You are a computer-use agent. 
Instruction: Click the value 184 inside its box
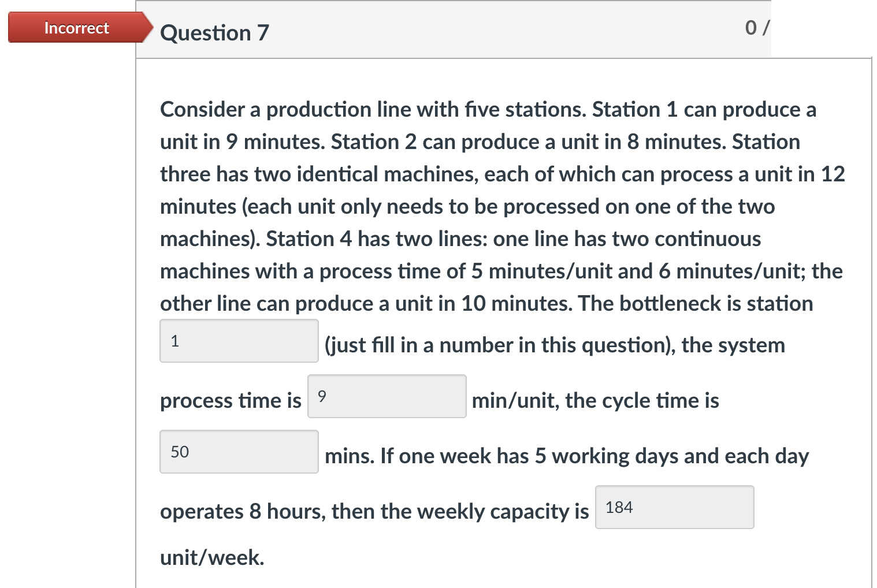coord(618,507)
